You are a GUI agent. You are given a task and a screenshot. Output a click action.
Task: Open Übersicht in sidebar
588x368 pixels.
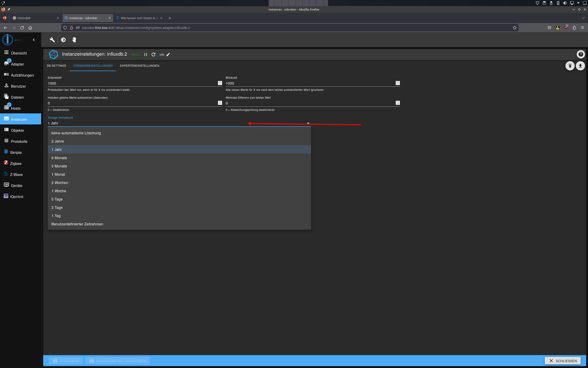coord(21,53)
